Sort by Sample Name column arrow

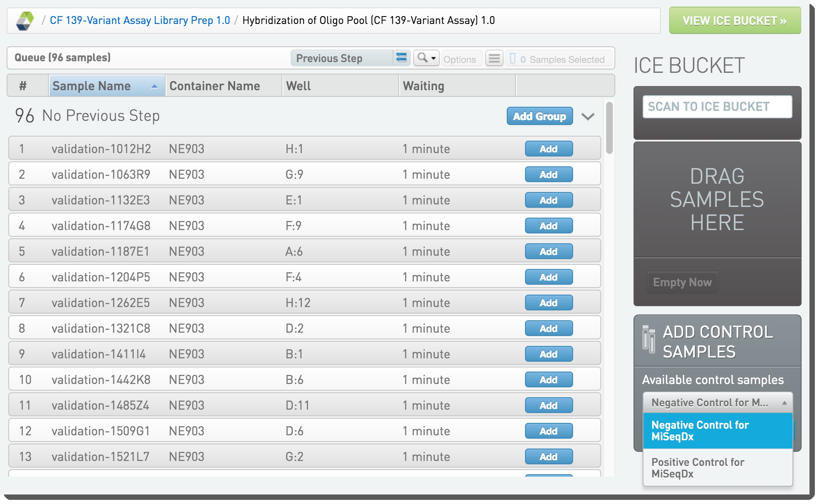(154, 86)
